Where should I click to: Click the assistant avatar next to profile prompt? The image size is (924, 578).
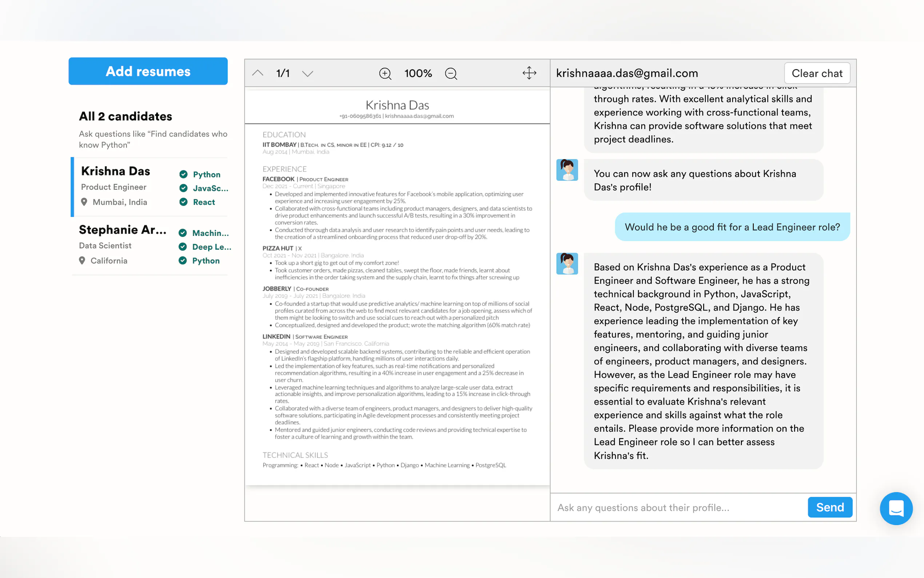point(567,170)
